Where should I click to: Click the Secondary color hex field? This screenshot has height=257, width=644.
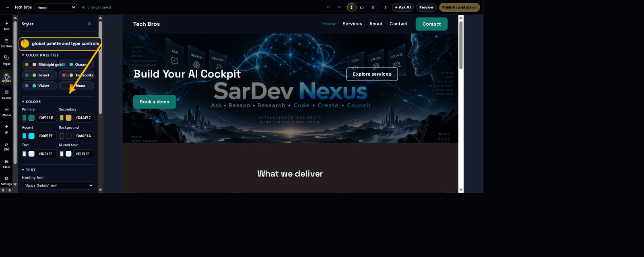[x=83, y=118]
